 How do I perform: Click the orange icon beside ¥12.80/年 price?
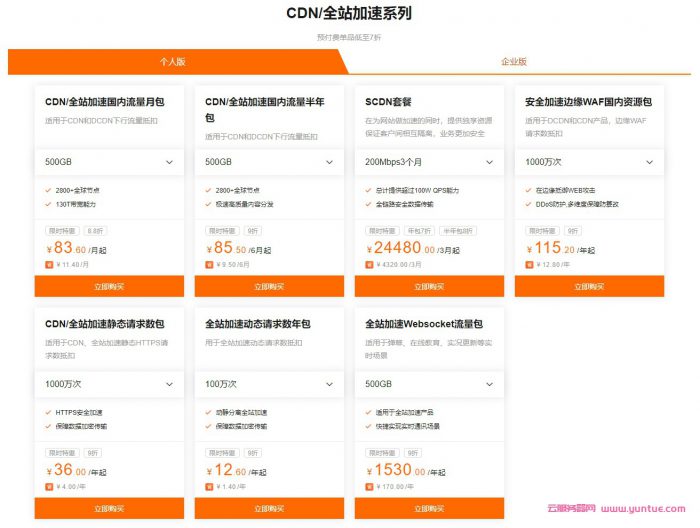[530, 265]
